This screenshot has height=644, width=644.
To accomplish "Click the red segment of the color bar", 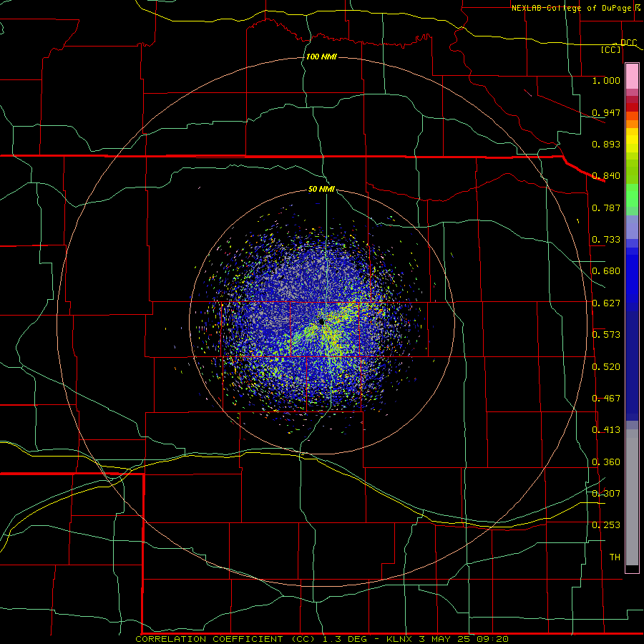I will pyautogui.click(x=632, y=107).
